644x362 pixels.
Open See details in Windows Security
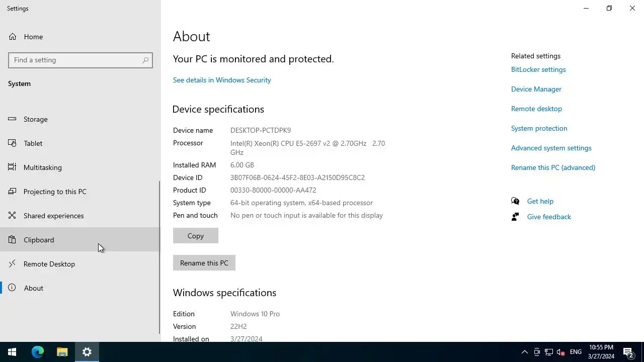(222, 80)
